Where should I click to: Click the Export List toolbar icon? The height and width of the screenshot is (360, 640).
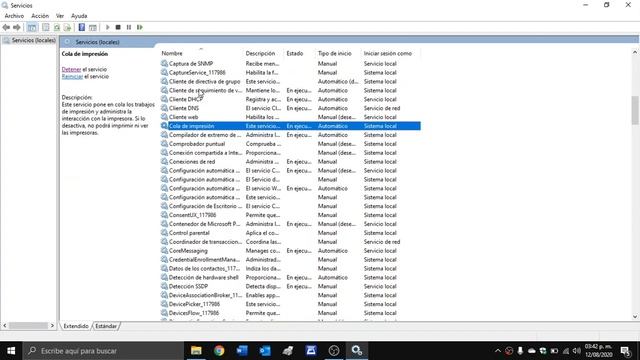pos(67,27)
